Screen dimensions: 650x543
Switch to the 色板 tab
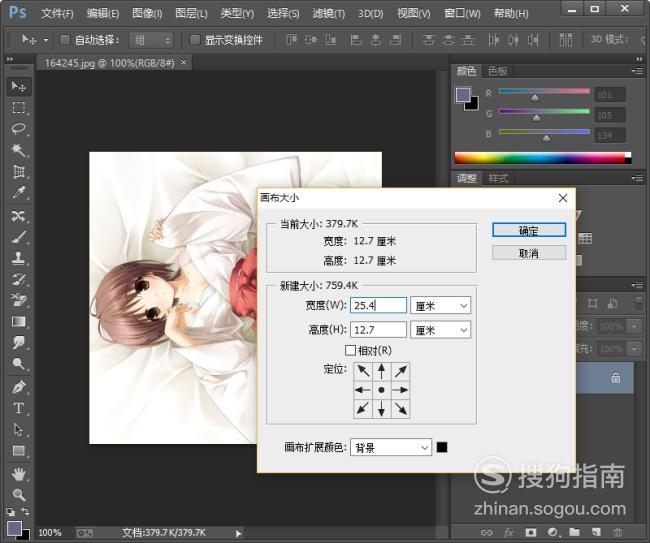tap(498, 72)
